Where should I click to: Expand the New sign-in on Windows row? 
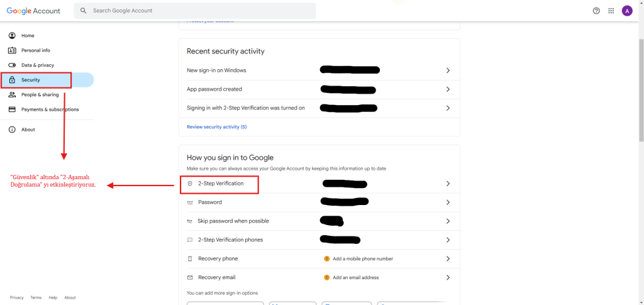click(448, 70)
